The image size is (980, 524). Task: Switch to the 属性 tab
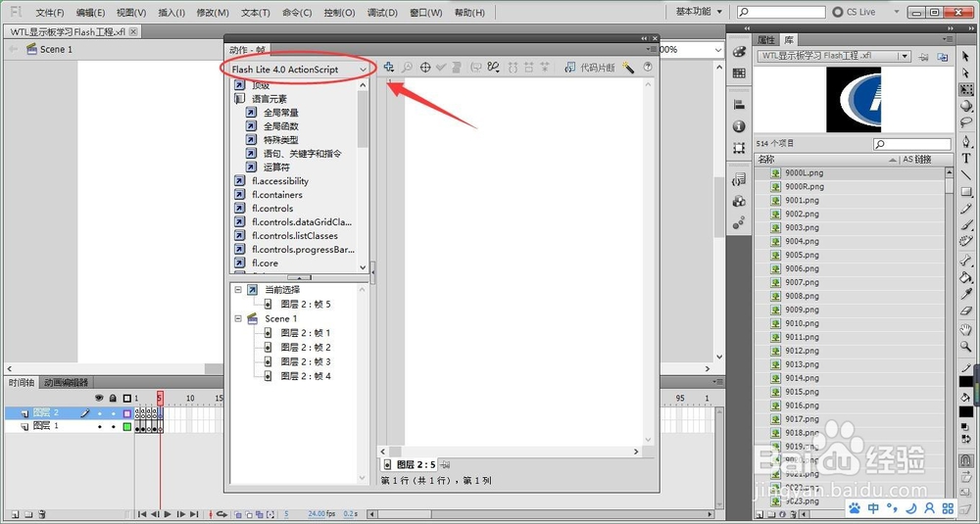click(766, 40)
